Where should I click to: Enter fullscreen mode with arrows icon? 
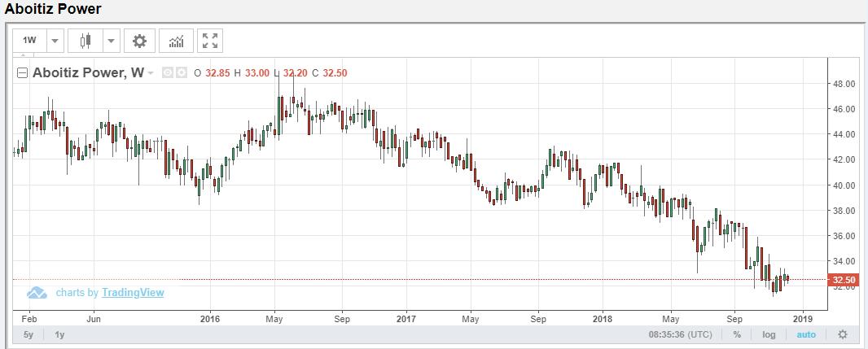[x=210, y=41]
